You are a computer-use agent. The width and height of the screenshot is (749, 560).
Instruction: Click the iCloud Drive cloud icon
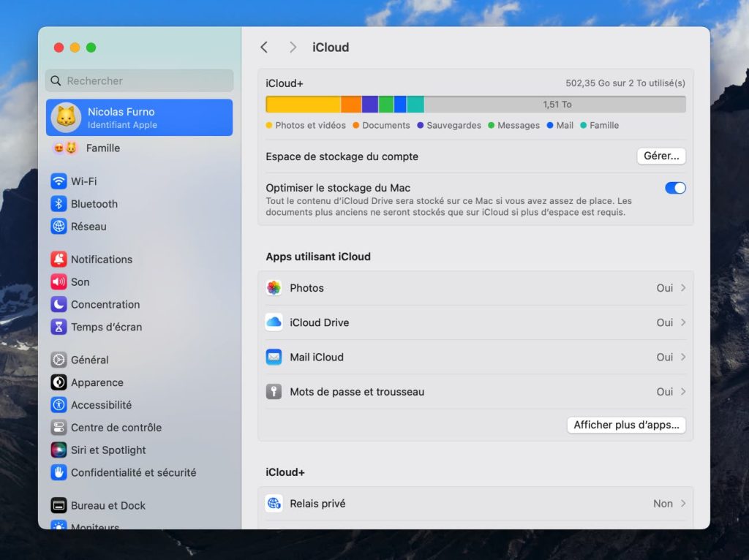coord(274,322)
